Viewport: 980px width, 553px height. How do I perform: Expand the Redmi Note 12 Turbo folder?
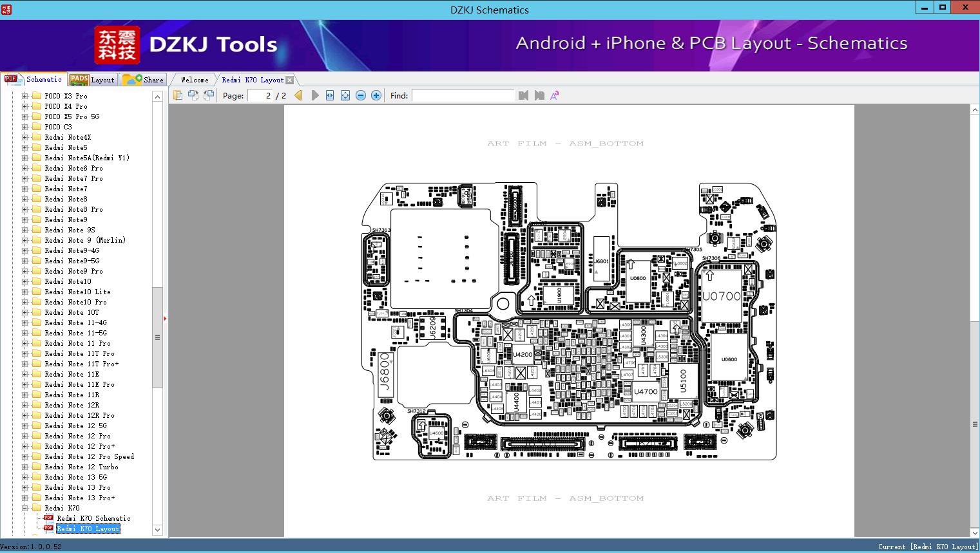click(x=24, y=467)
